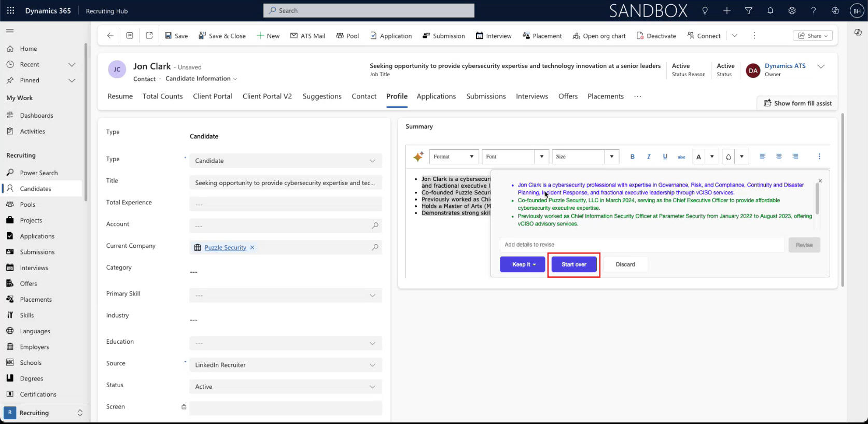Switch to the Applications tab
Image resolution: width=868 pixels, height=424 pixels.
(436, 96)
